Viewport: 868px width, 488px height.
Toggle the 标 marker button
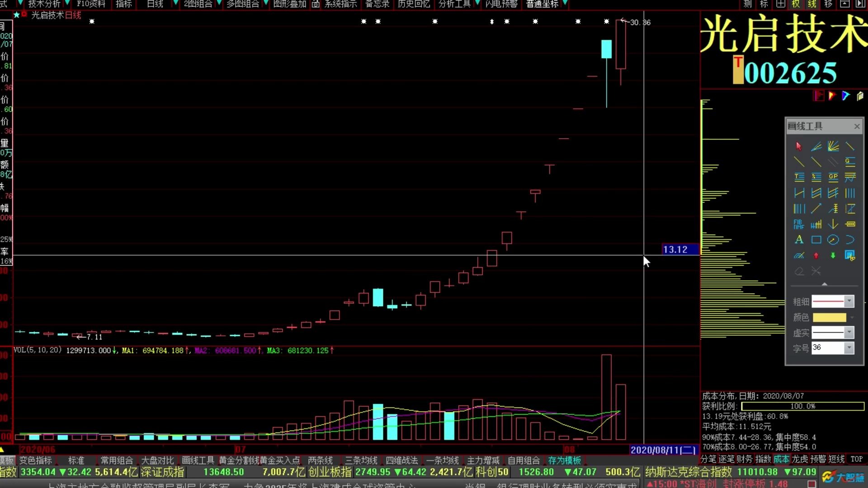tap(764, 4)
